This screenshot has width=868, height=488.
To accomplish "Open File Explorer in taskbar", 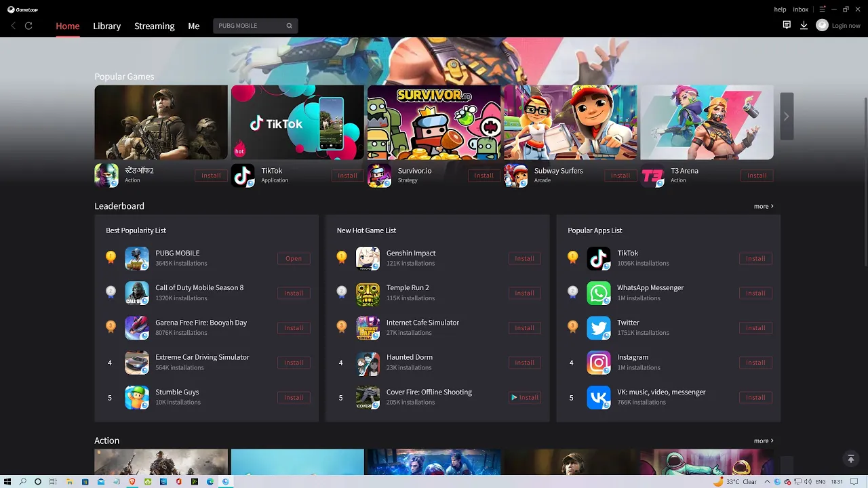I will pyautogui.click(x=70, y=481).
